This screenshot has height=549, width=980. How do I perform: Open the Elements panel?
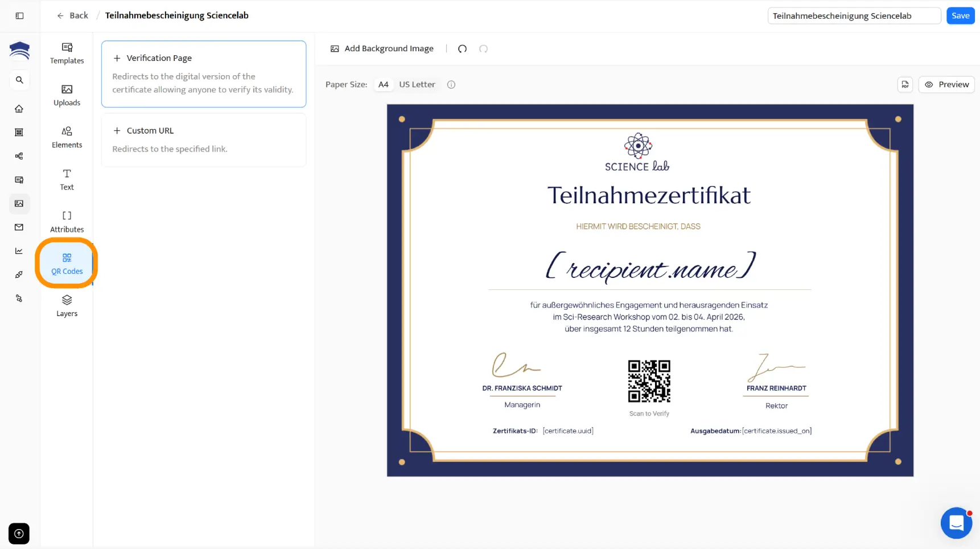(67, 137)
